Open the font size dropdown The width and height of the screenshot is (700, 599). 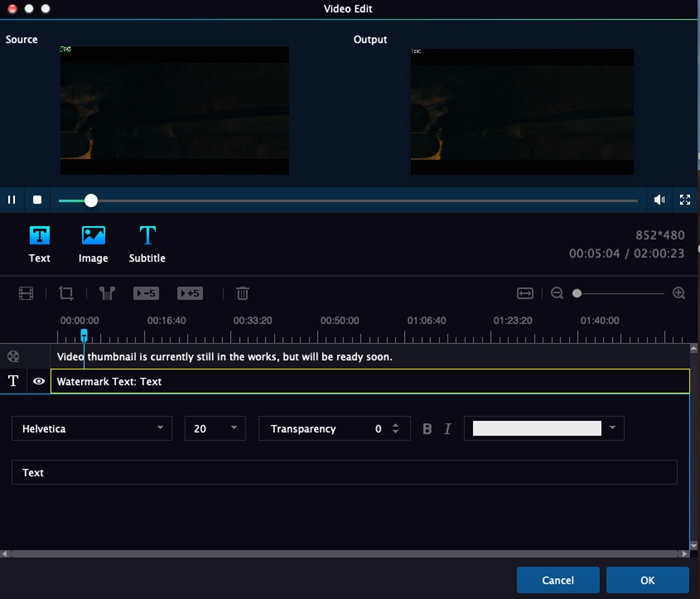(x=214, y=428)
